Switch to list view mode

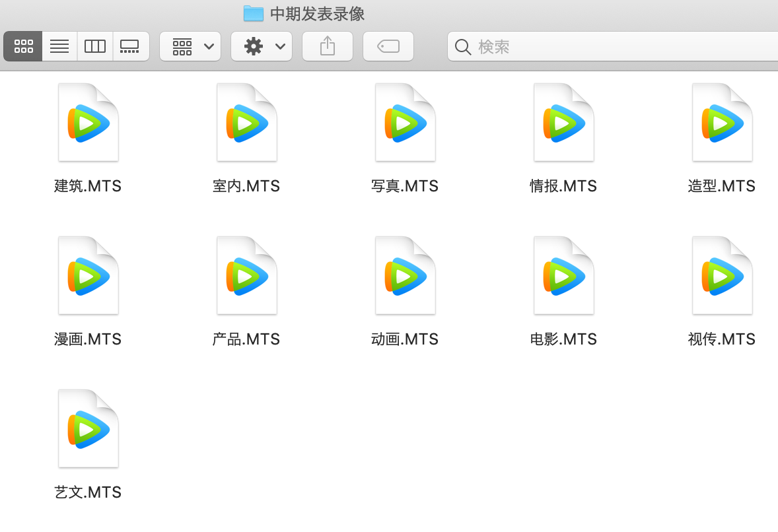point(59,47)
